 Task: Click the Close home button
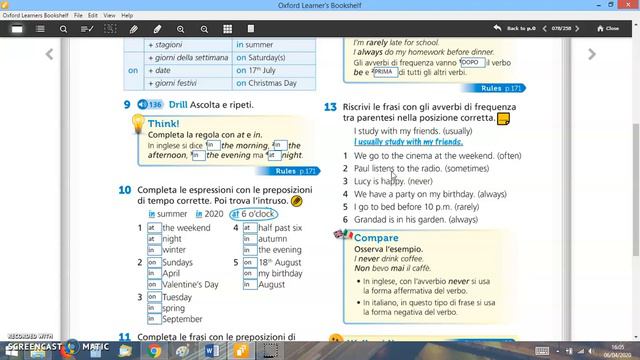(608, 29)
